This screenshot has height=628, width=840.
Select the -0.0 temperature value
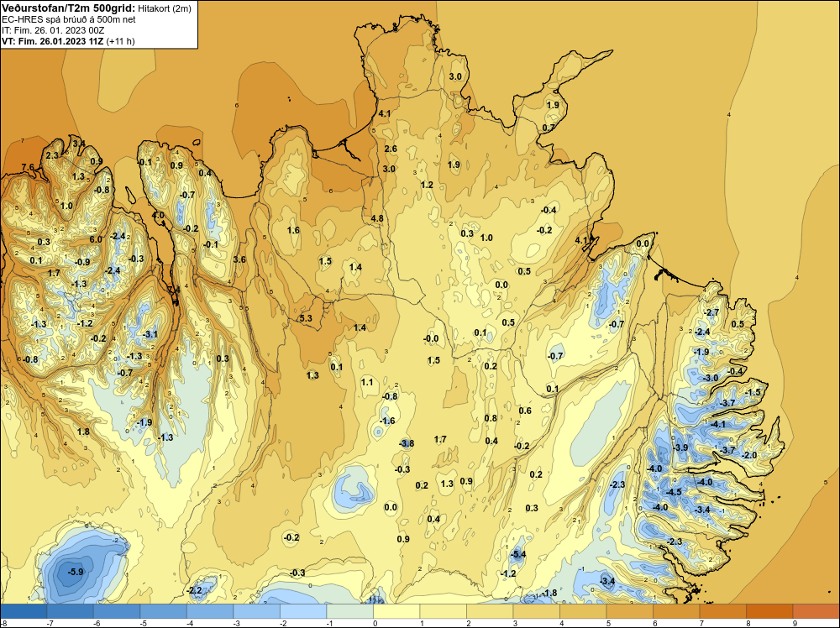[x=431, y=338]
